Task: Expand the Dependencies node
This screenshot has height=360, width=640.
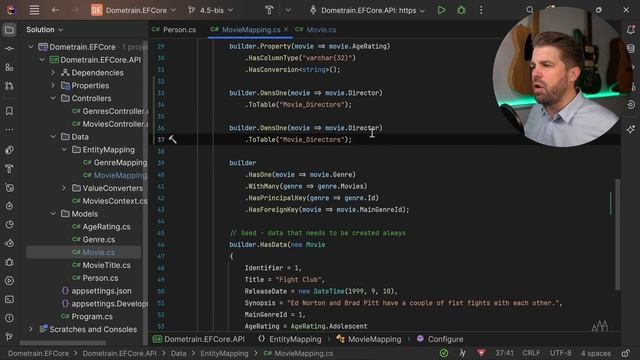Action: [x=53, y=73]
